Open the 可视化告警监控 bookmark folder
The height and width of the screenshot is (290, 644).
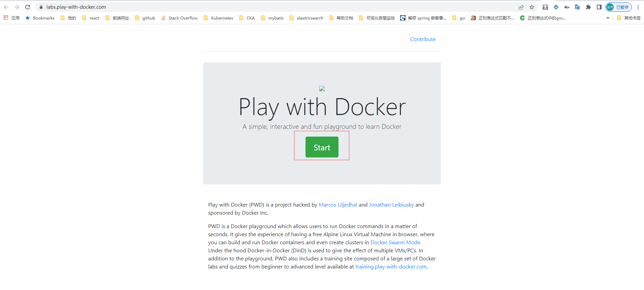point(377,18)
